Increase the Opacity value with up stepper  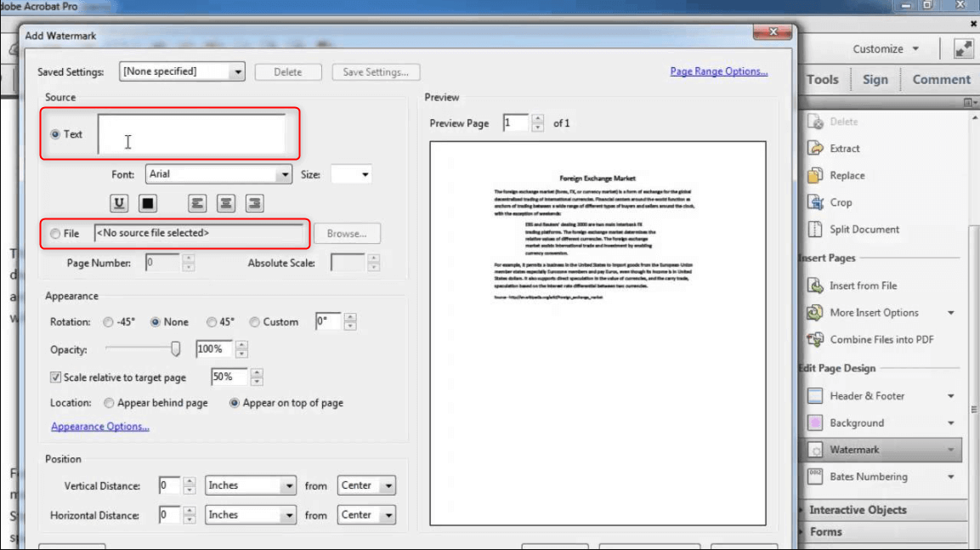242,344
